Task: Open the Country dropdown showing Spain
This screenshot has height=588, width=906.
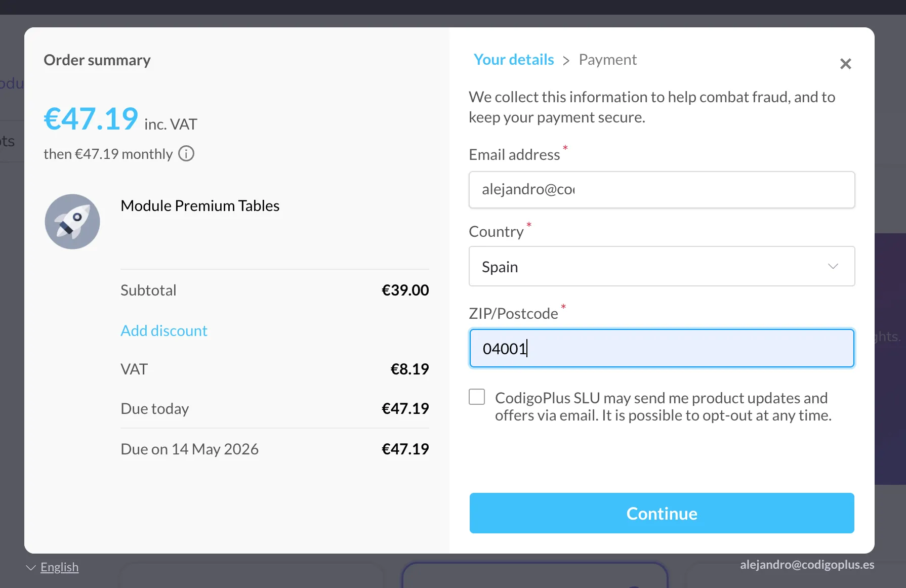Action: click(x=661, y=266)
